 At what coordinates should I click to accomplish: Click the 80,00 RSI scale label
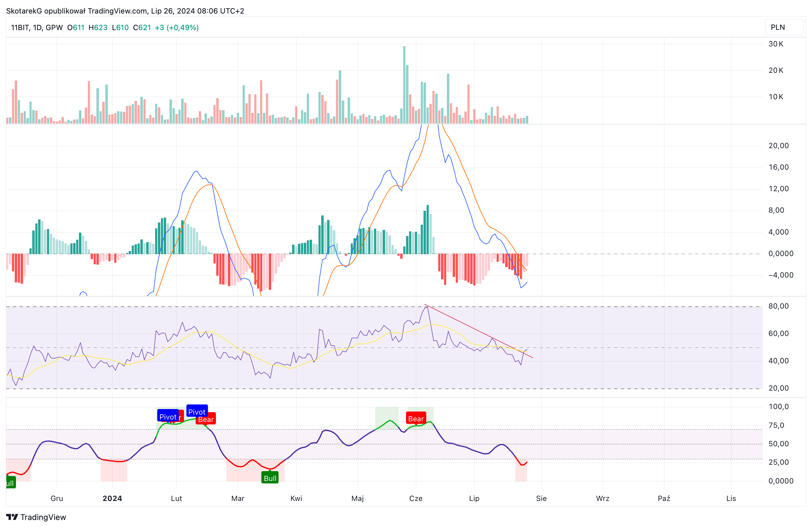coord(779,306)
